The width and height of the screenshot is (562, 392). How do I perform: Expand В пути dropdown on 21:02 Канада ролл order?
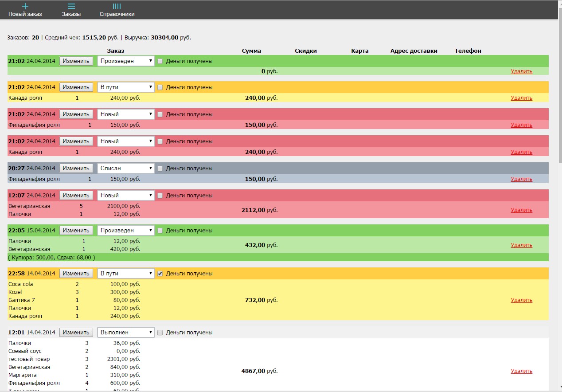click(x=126, y=87)
